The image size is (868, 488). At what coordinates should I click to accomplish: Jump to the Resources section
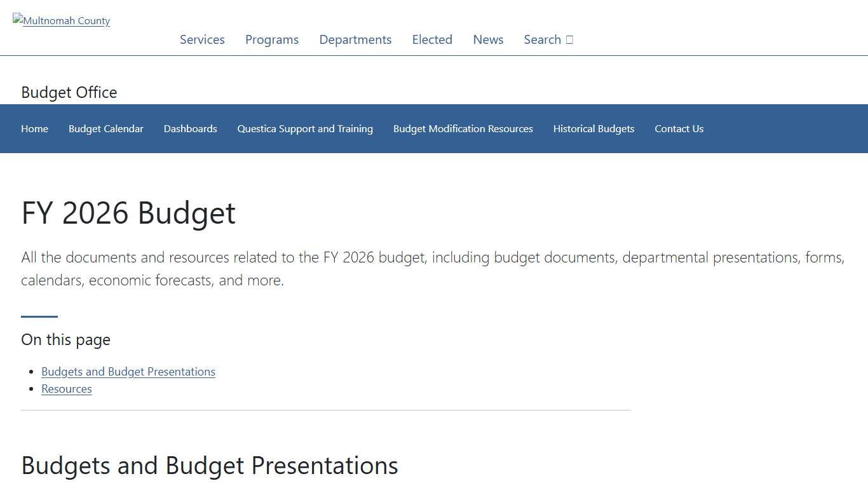(66, 388)
